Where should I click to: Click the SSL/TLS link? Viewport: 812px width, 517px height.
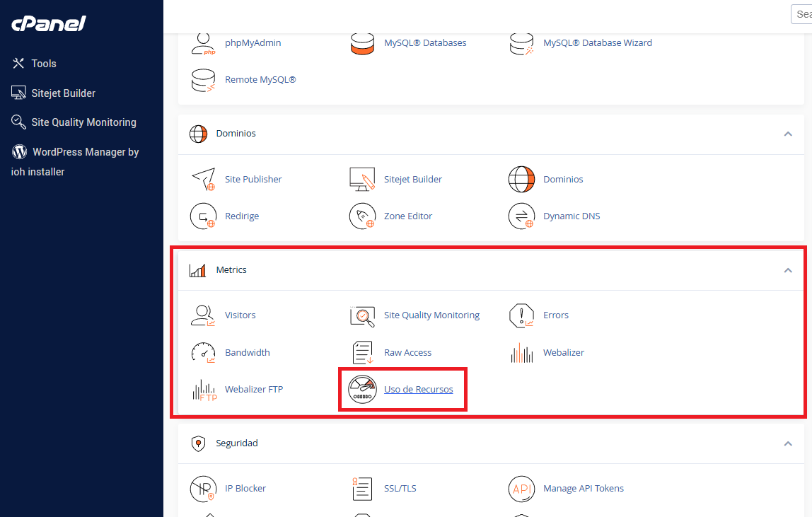(400, 488)
